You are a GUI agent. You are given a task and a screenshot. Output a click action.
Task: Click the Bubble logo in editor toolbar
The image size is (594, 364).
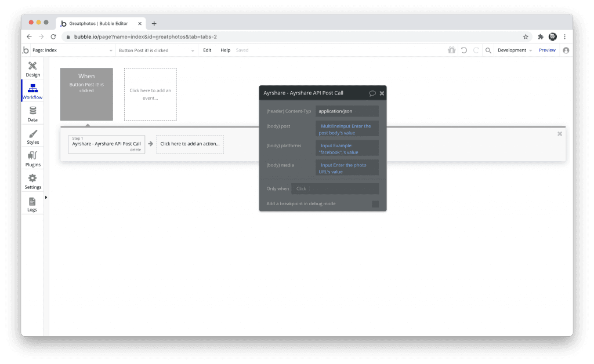(x=26, y=50)
